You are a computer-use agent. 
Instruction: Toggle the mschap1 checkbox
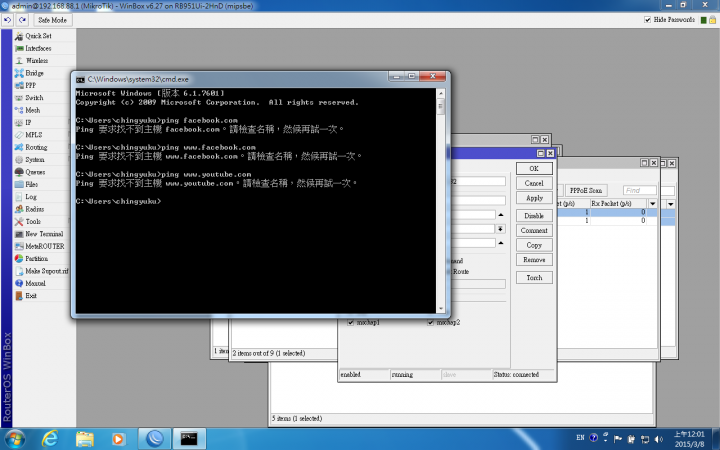pos(351,322)
